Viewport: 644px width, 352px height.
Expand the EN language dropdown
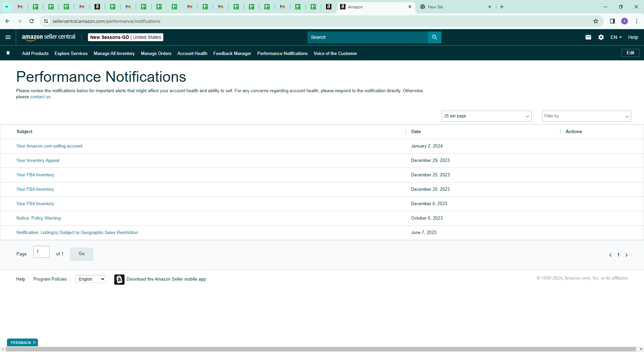[x=616, y=37]
